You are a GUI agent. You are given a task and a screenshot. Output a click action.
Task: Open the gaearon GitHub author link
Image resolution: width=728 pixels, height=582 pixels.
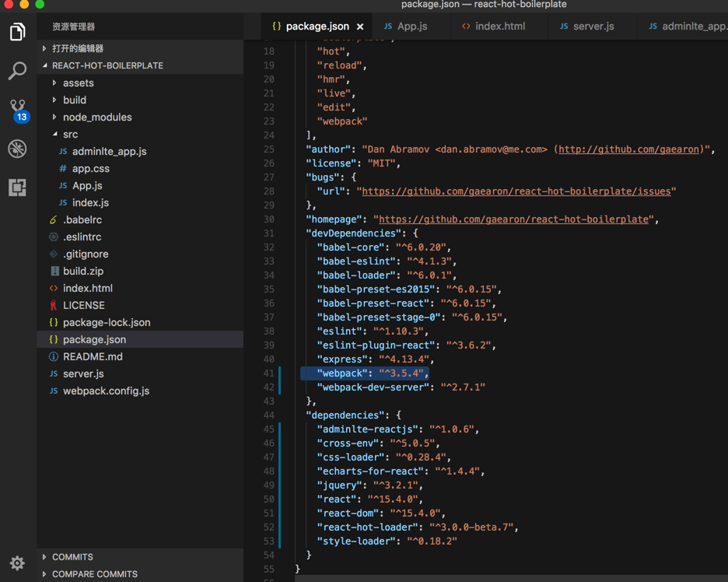coord(629,149)
